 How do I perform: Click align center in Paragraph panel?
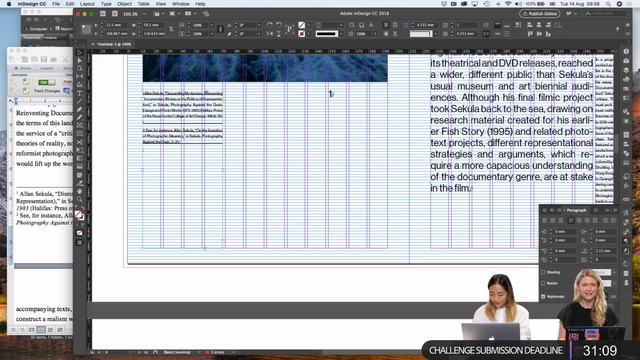(553, 220)
